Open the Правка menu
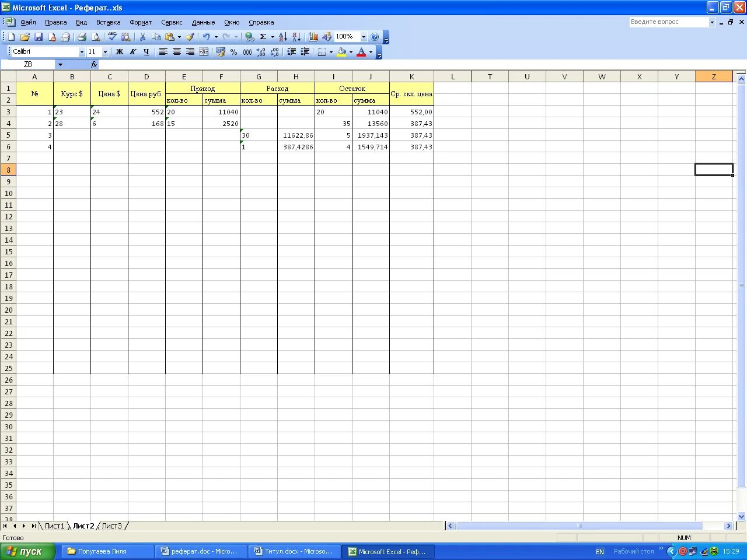The image size is (747, 560). (56, 22)
